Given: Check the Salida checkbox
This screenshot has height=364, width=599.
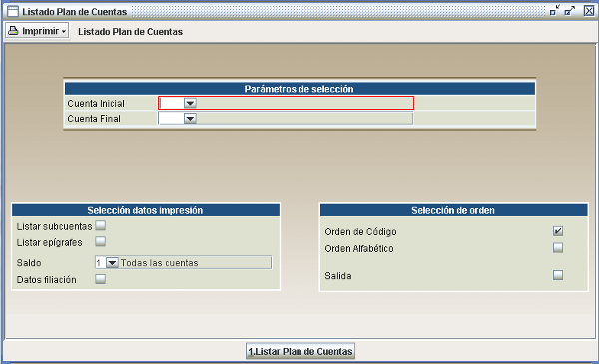Looking at the screenshot, I should (558, 275).
